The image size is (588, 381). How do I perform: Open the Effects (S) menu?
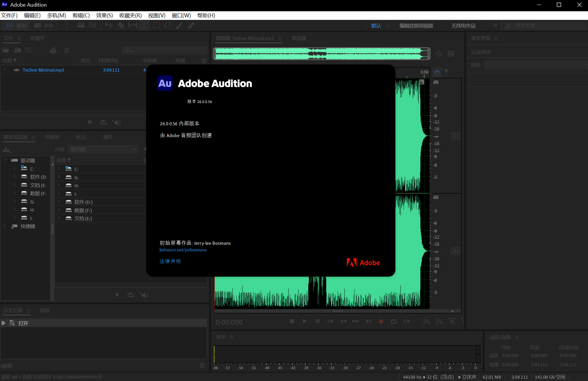click(104, 15)
